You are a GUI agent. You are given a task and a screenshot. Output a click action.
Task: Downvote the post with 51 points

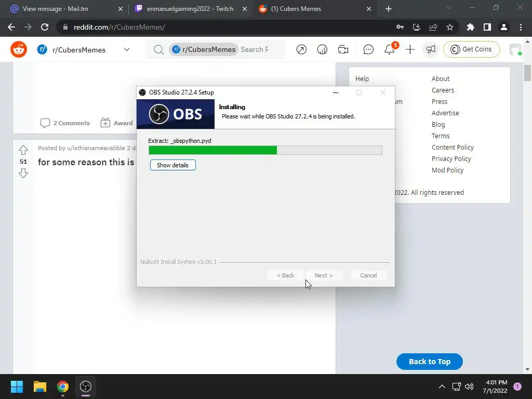[23, 174]
